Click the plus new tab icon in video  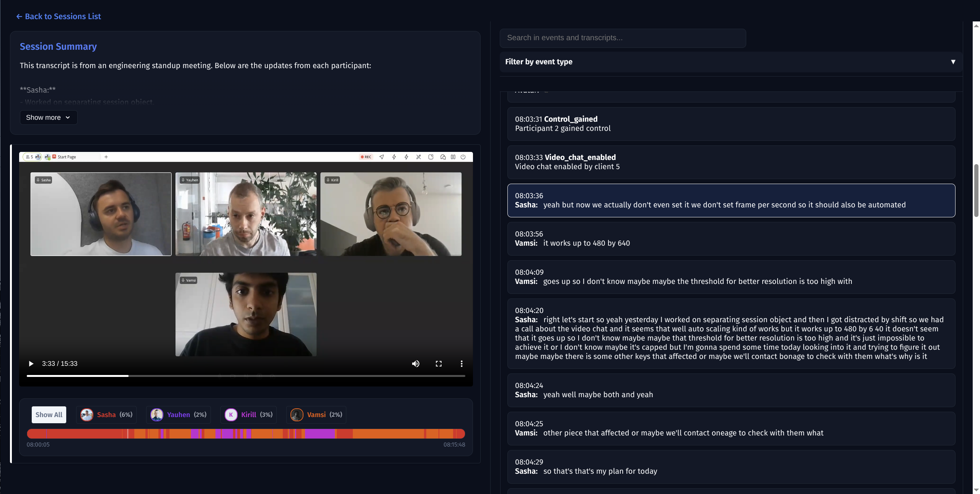tap(106, 157)
